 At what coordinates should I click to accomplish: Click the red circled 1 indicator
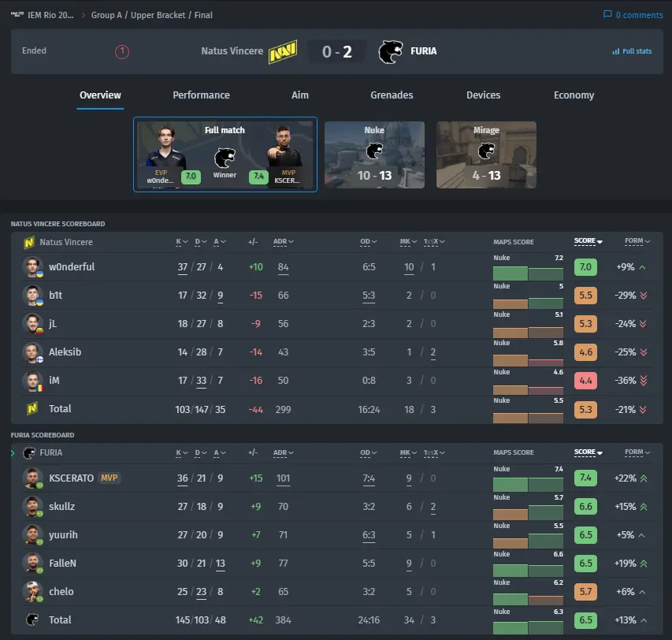coord(121,52)
